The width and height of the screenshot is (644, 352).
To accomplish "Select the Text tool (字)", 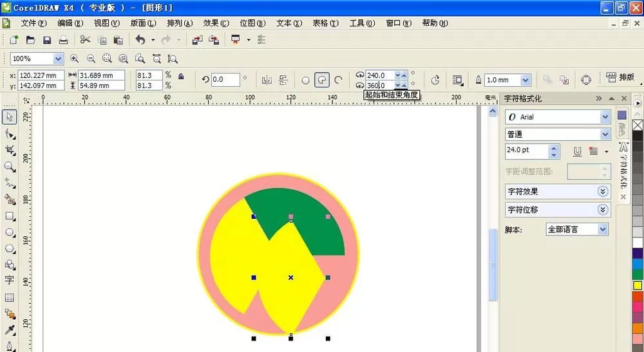I will pos(10,281).
